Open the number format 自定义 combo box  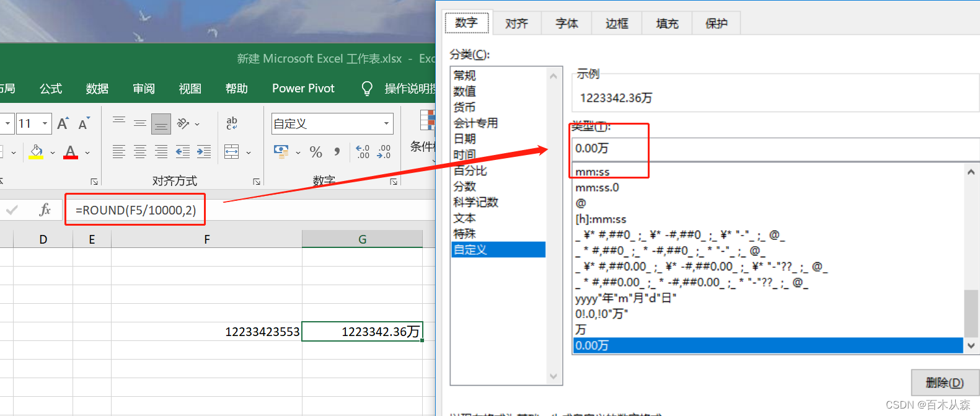332,123
